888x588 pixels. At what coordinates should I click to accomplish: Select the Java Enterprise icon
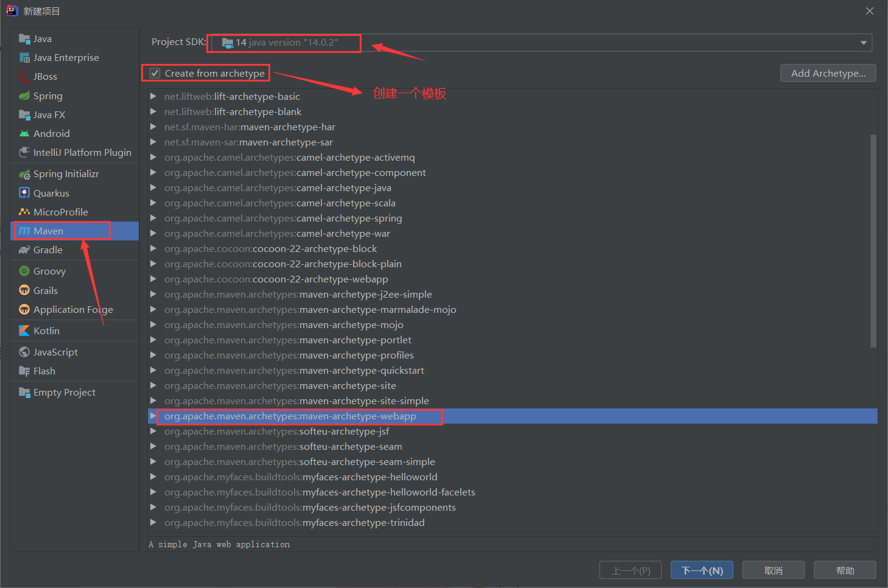pyautogui.click(x=24, y=58)
